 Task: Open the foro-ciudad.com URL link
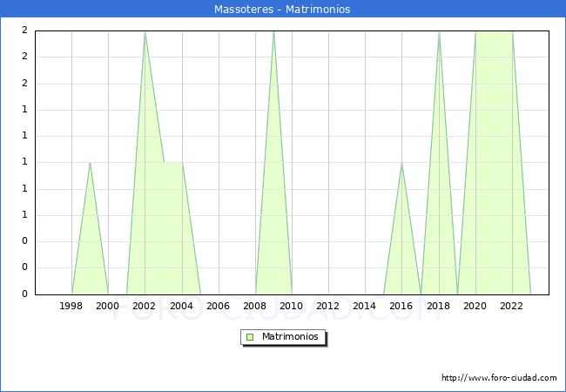(x=499, y=378)
